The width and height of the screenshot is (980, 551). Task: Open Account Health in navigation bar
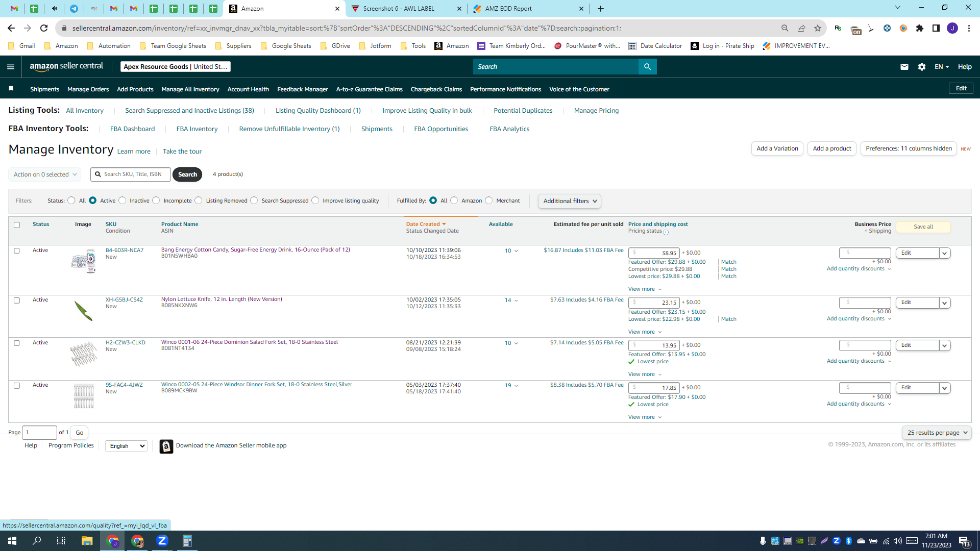pyautogui.click(x=248, y=89)
